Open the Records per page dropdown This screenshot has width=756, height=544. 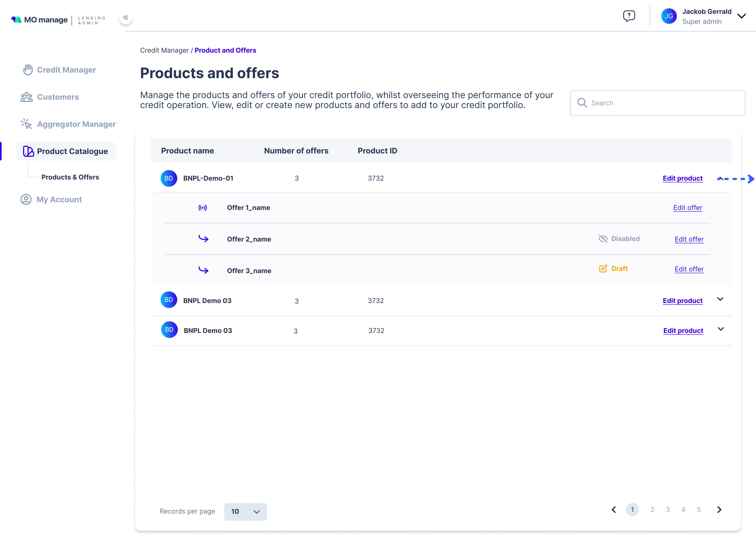tap(245, 512)
